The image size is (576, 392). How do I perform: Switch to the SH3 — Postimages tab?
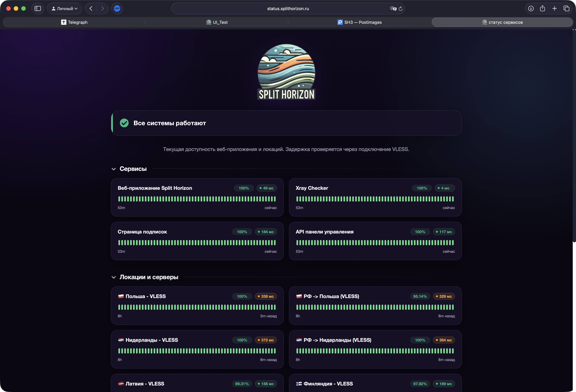coord(360,22)
